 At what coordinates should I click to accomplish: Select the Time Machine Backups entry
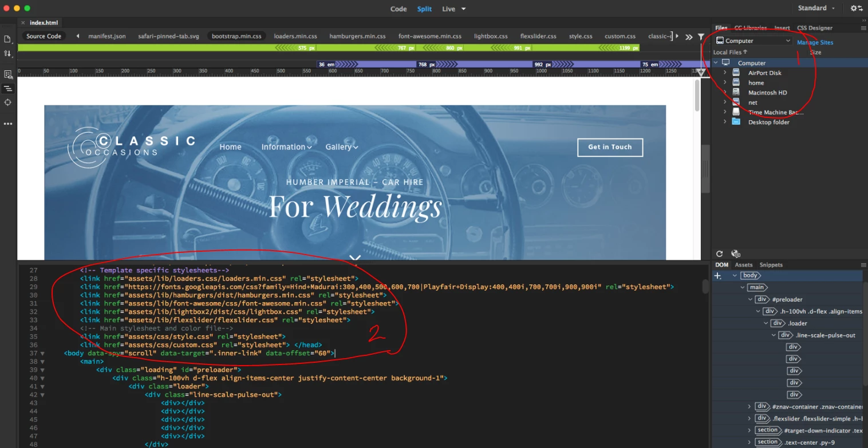776,112
